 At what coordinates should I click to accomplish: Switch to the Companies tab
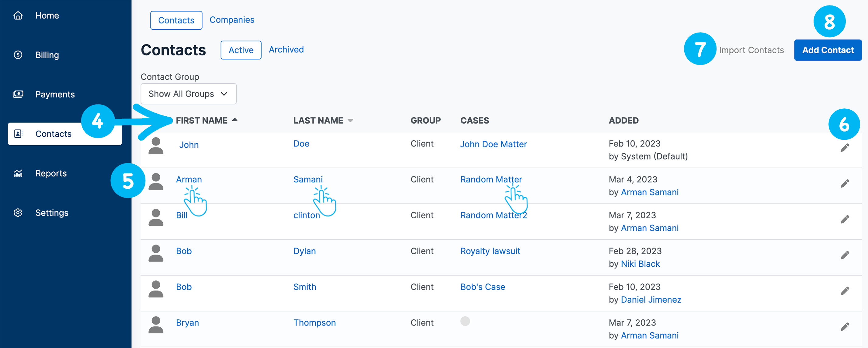point(232,20)
